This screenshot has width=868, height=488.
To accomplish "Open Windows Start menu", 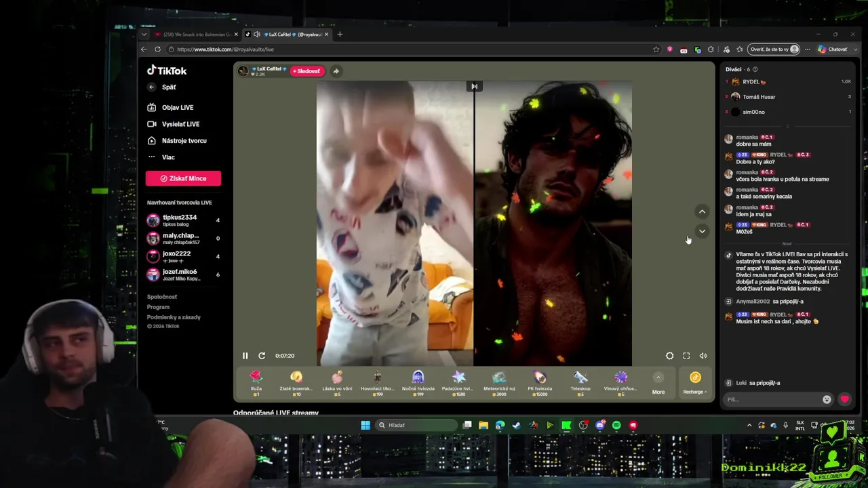I will coord(366,425).
